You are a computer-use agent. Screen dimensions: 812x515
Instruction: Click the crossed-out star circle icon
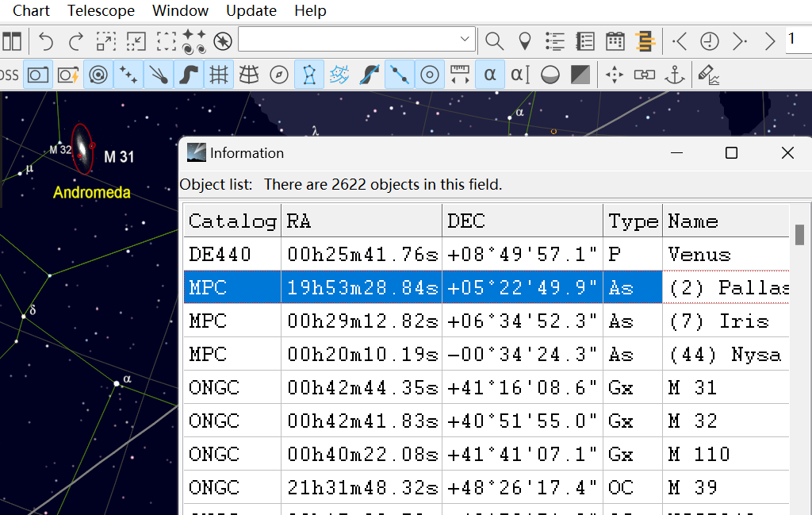click(x=223, y=41)
